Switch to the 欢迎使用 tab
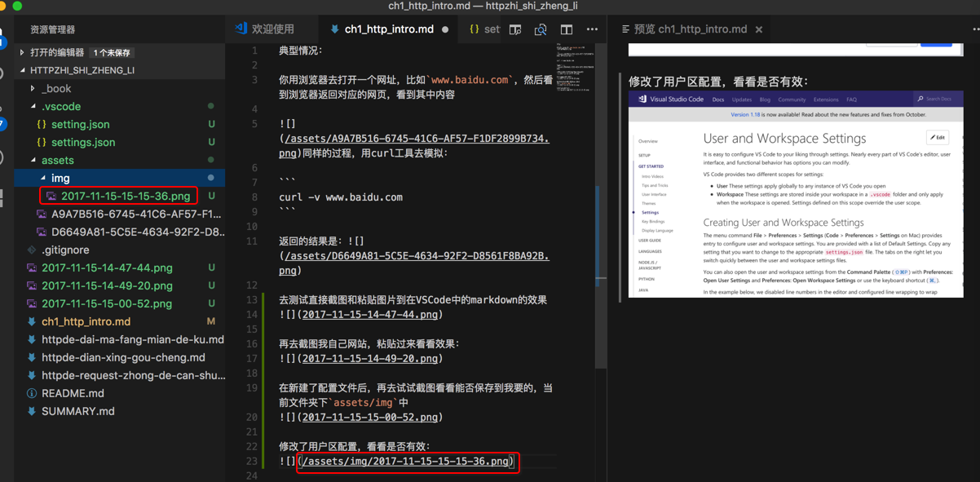 tap(272, 29)
